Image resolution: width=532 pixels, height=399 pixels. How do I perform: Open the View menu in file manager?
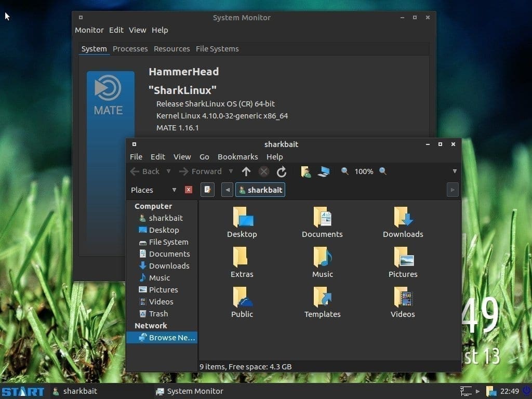(182, 157)
